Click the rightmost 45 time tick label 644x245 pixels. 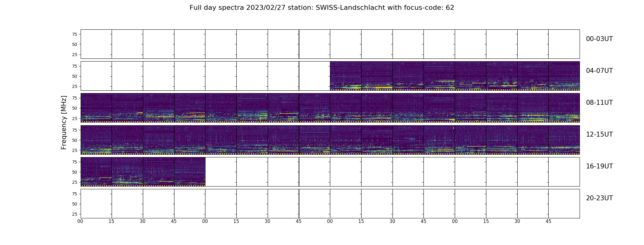(548, 221)
